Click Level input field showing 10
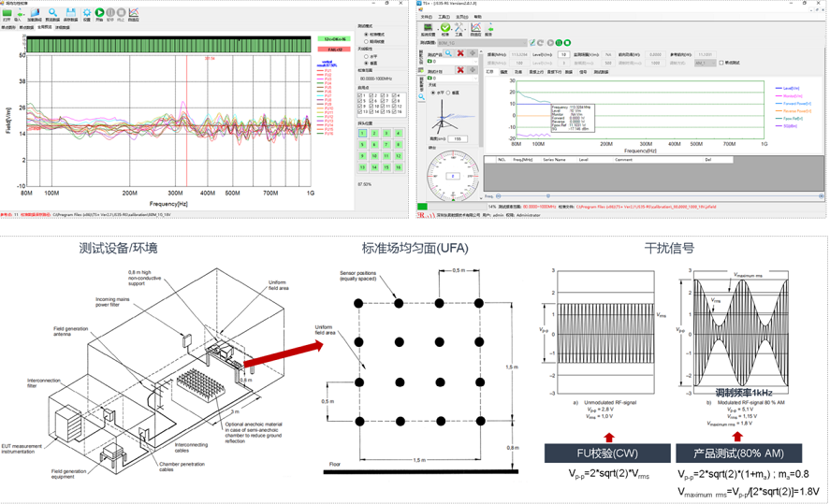Viewport: 830px width, 504px height. pos(564,54)
